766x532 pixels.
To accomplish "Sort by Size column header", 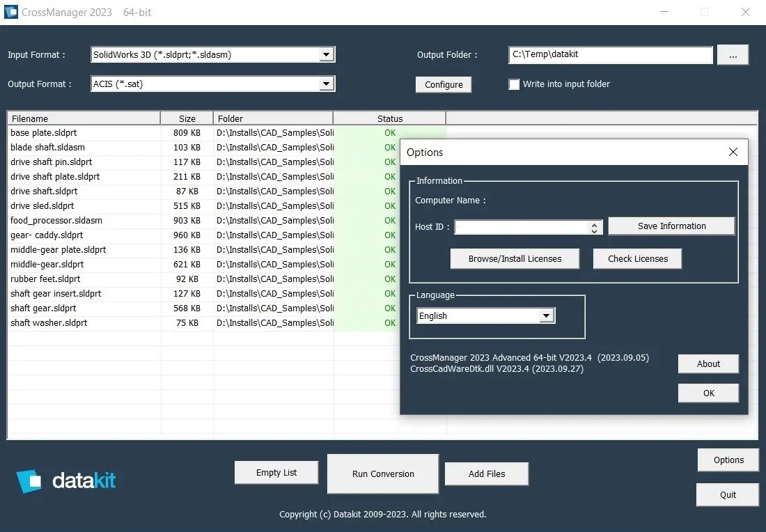I will point(187,118).
